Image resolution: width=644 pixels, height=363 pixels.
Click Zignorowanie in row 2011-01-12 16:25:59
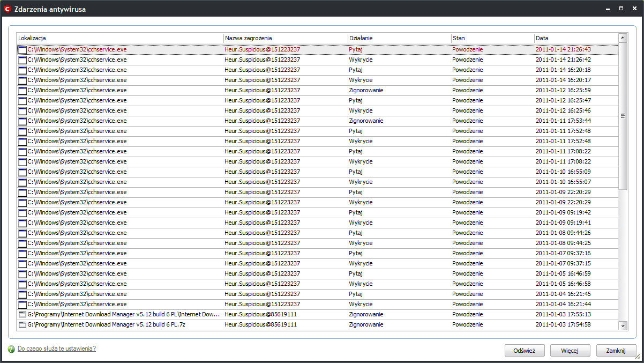pyautogui.click(x=366, y=90)
